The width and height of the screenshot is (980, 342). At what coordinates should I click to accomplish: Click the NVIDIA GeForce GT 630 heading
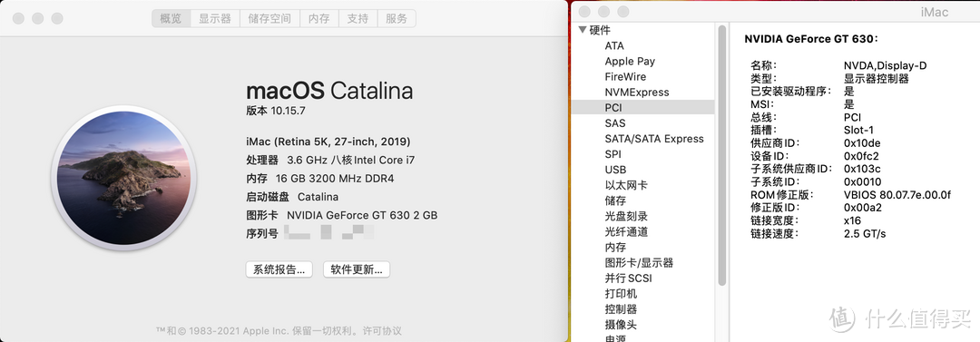(811, 39)
